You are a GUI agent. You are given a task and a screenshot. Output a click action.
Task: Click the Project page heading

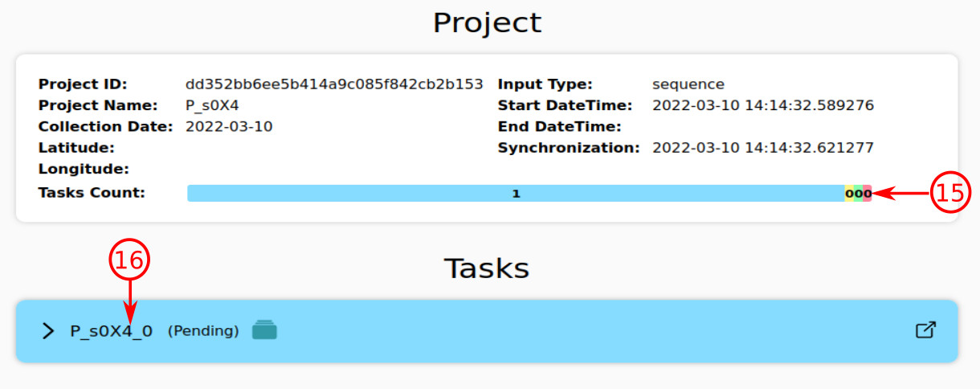click(488, 23)
